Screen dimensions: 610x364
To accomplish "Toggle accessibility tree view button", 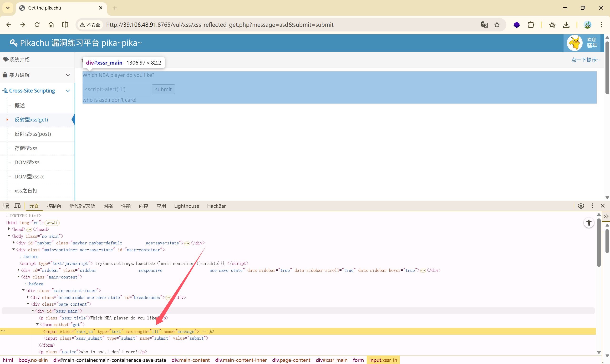I will point(589,223).
